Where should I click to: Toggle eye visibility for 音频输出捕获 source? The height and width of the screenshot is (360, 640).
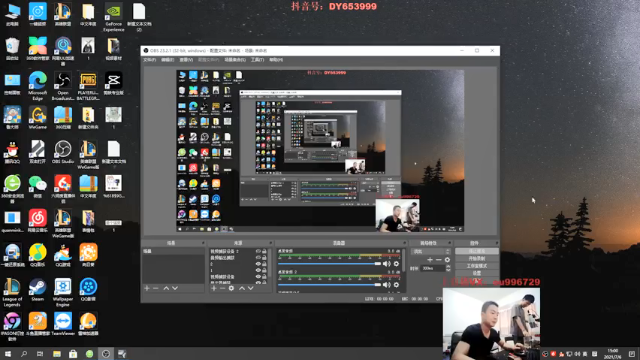258,258
